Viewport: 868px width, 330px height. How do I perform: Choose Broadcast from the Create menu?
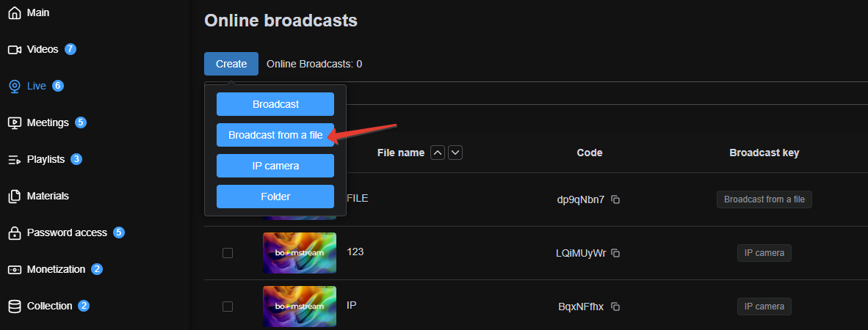(x=275, y=104)
